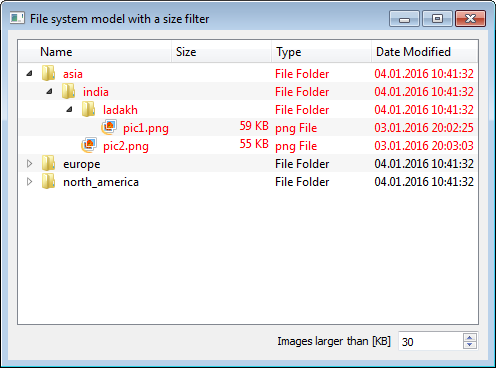Select the pic2.png file name
This screenshot has width=496, height=368.
pos(126,146)
